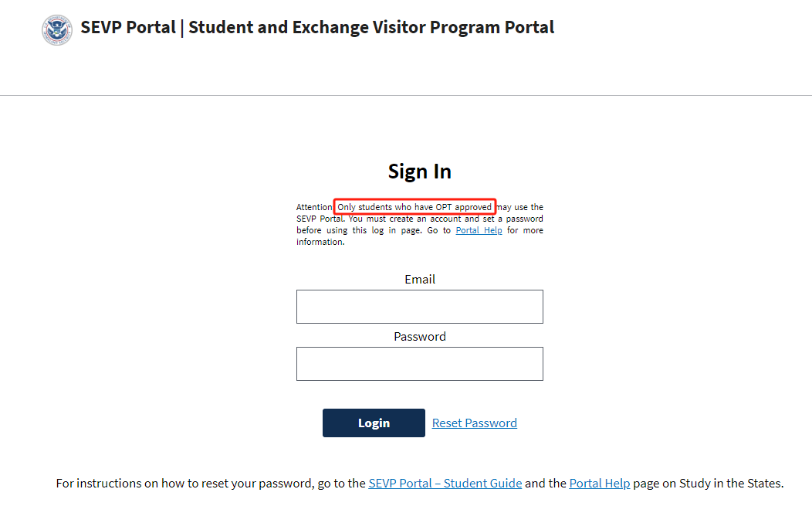The image size is (812, 506).
Task: Click the red-outlined OPT approved text
Action: (414, 207)
